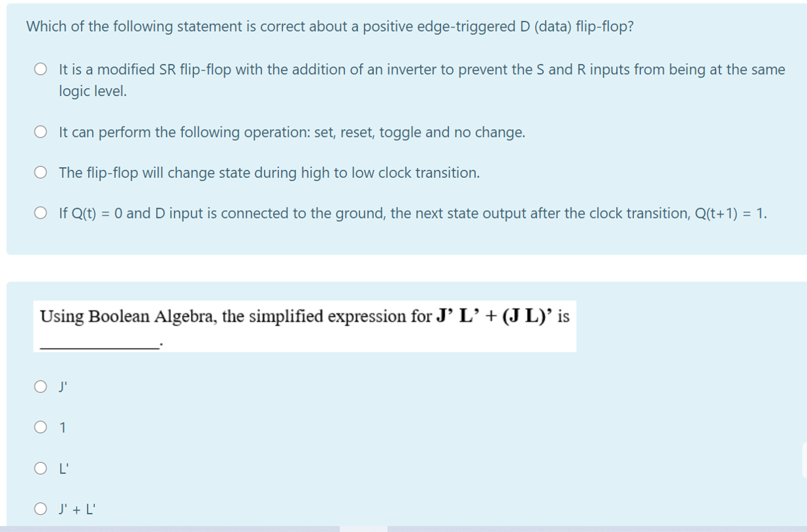The width and height of the screenshot is (807, 532).
Task: Select the high to low clock transition option
Action: click(40, 172)
